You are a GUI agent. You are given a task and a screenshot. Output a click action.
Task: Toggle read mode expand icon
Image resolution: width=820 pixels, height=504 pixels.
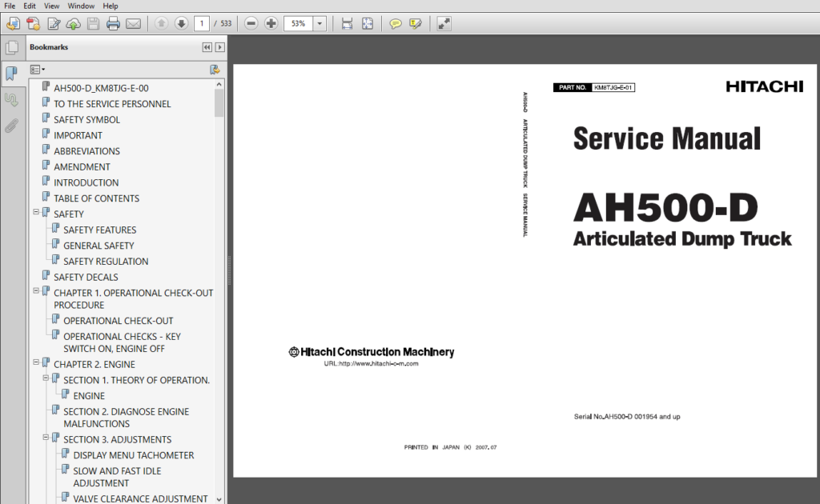444,23
